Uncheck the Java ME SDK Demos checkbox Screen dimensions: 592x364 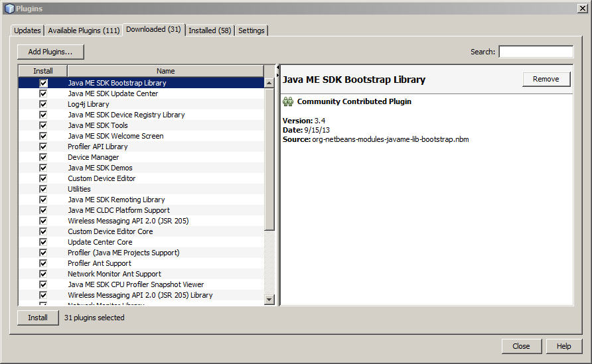(x=43, y=168)
